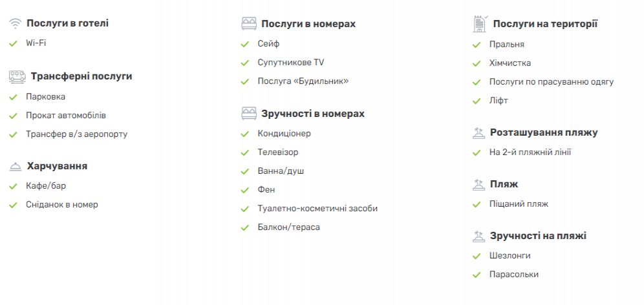Click the bed icon beside Зручності в номерах
The width and height of the screenshot is (644, 305).
[249, 114]
